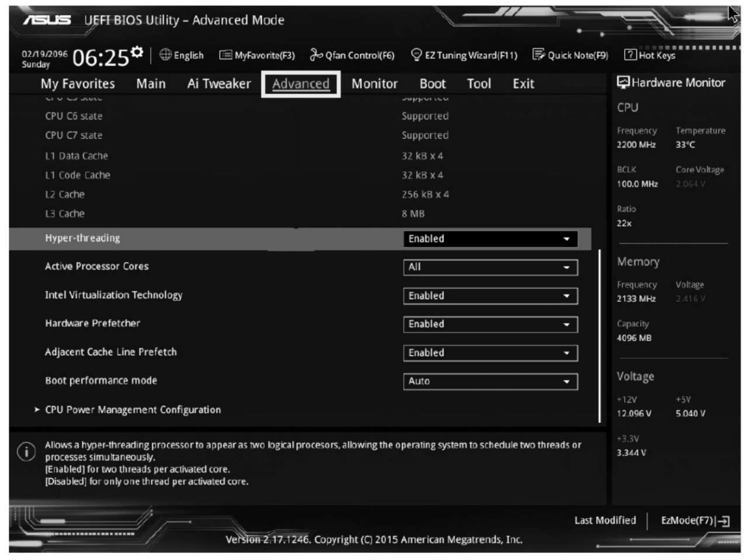Click the +12V reading 12.096 V
The image size is (748, 560).
click(634, 413)
